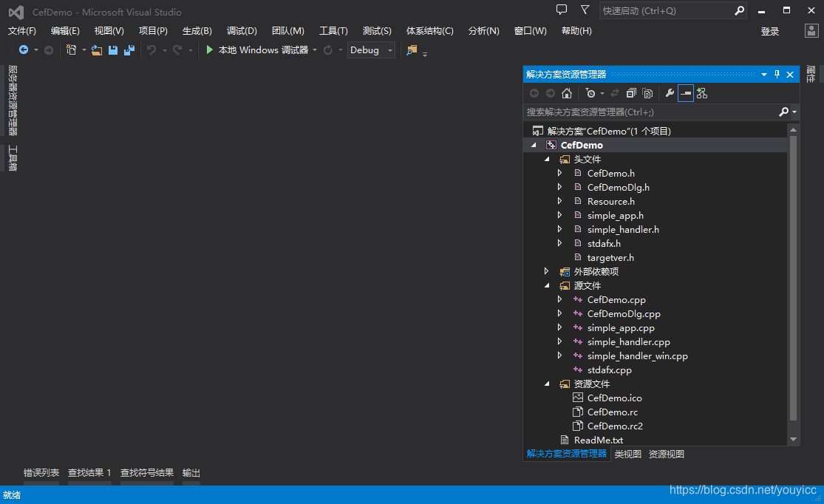Click the Solution Explorer scrollbar up arrow
This screenshot has height=504, width=824.
[x=794, y=129]
